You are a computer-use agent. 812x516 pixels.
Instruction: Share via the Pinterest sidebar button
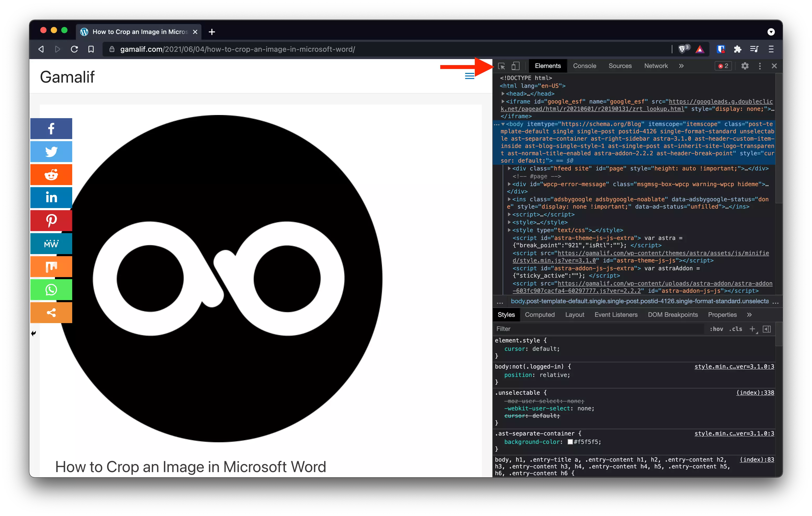tap(51, 220)
